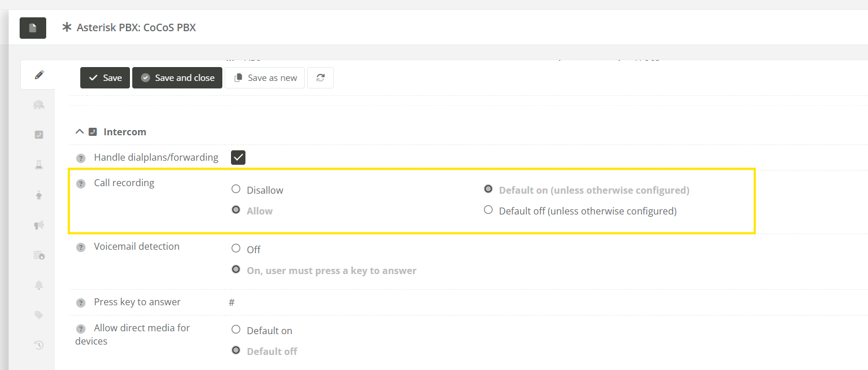Click the document icon in the header
The width and height of the screenshot is (868, 370).
click(33, 28)
